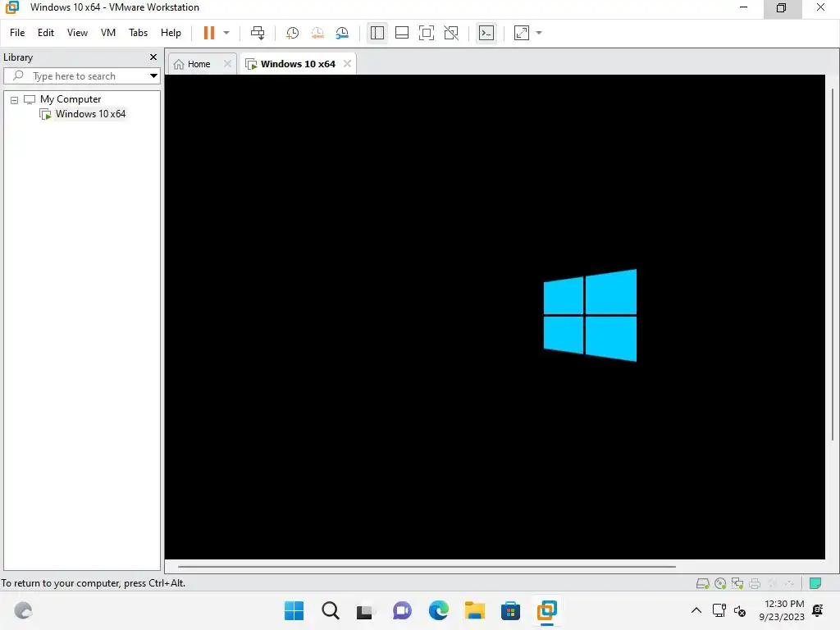The width and height of the screenshot is (840, 630).
Task: Open taskbar Search
Action: click(331, 610)
